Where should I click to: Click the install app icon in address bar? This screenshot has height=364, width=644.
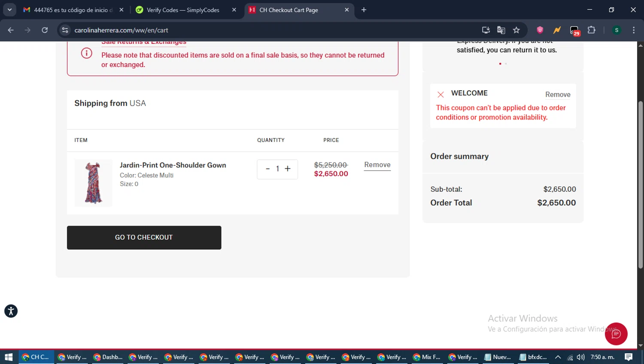[x=486, y=30]
